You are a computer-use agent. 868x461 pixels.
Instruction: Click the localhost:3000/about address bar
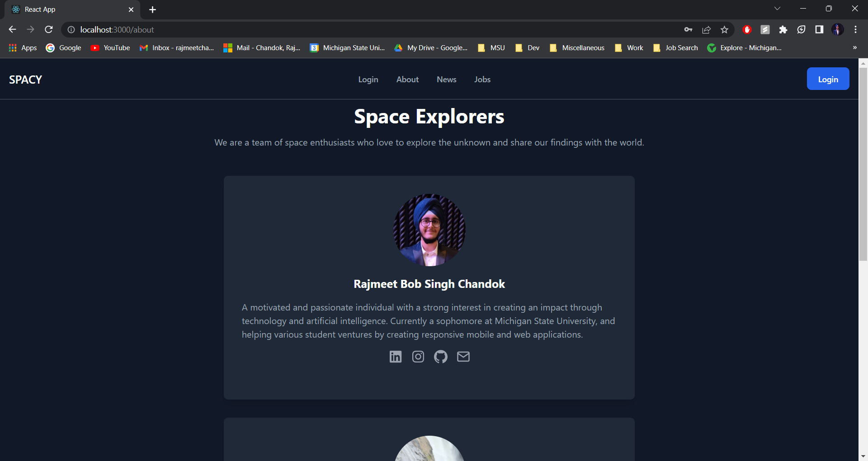tap(371, 29)
